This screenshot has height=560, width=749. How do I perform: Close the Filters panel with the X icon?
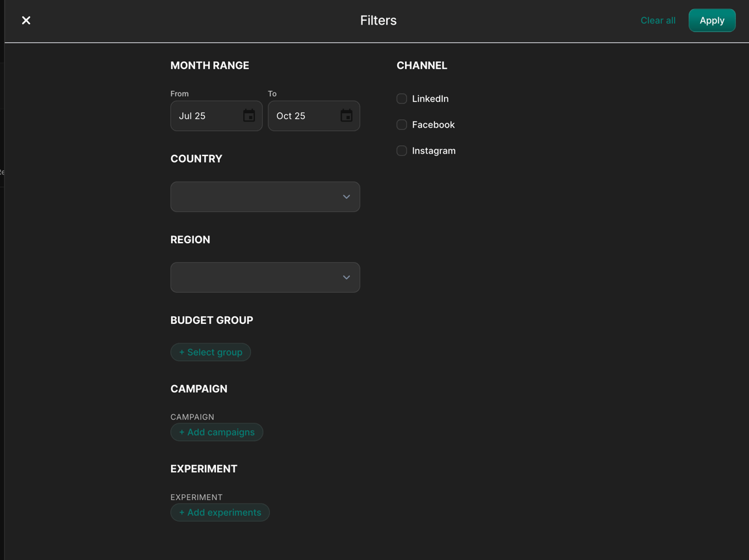[x=25, y=20]
